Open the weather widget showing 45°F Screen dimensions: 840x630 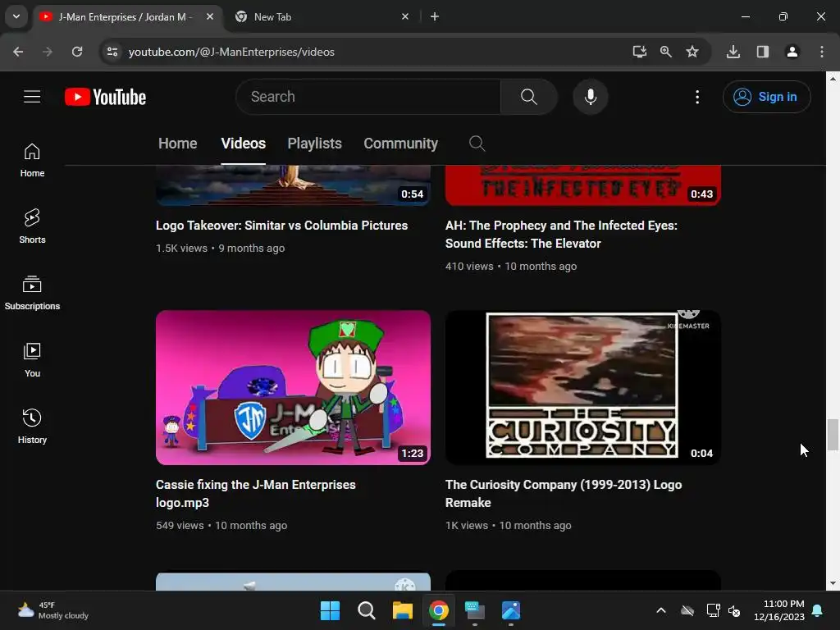tap(52, 610)
